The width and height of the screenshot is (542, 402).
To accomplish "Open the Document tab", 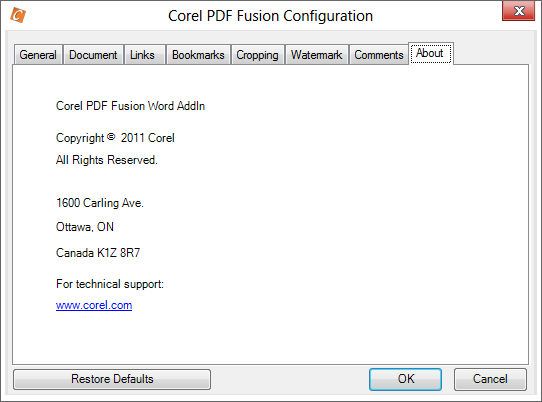I will pos(93,55).
